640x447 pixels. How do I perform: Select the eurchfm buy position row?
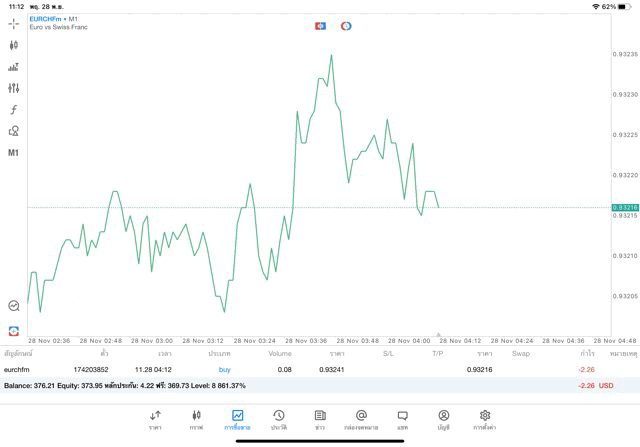point(300,370)
